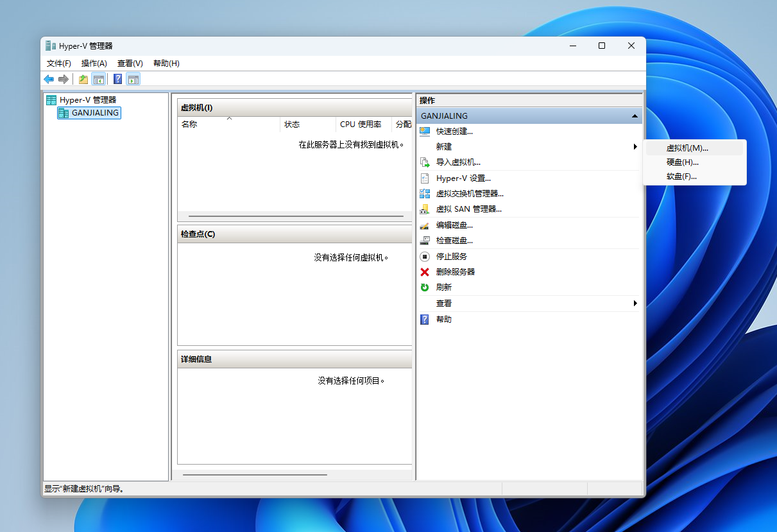Minimize the Hyper-V 管理器 window
777x532 pixels.
point(572,46)
